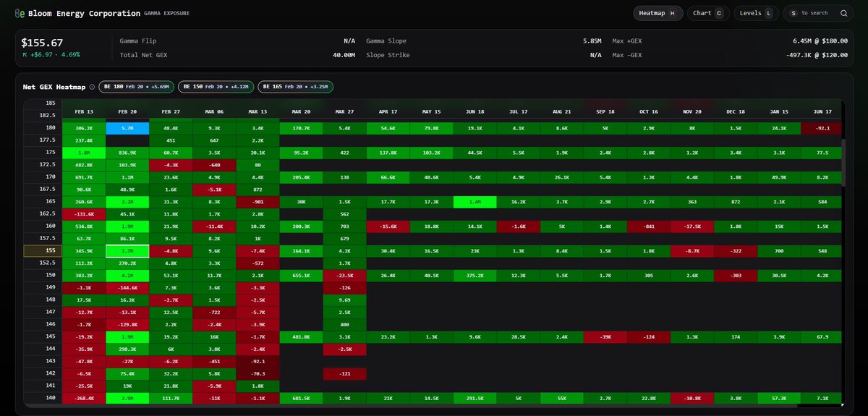Viewport: 868px width, 416px height.
Task: Open the Levels tab
Action: pos(756,13)
